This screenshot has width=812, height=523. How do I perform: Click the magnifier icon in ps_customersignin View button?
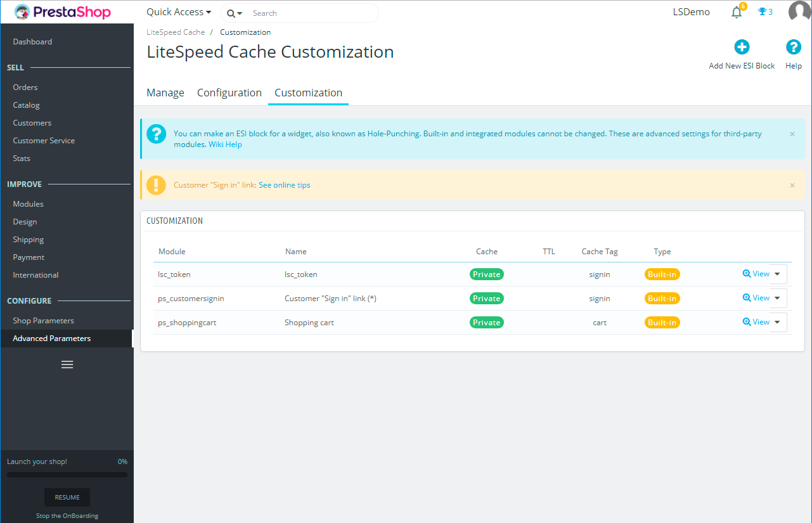point(746,298)
